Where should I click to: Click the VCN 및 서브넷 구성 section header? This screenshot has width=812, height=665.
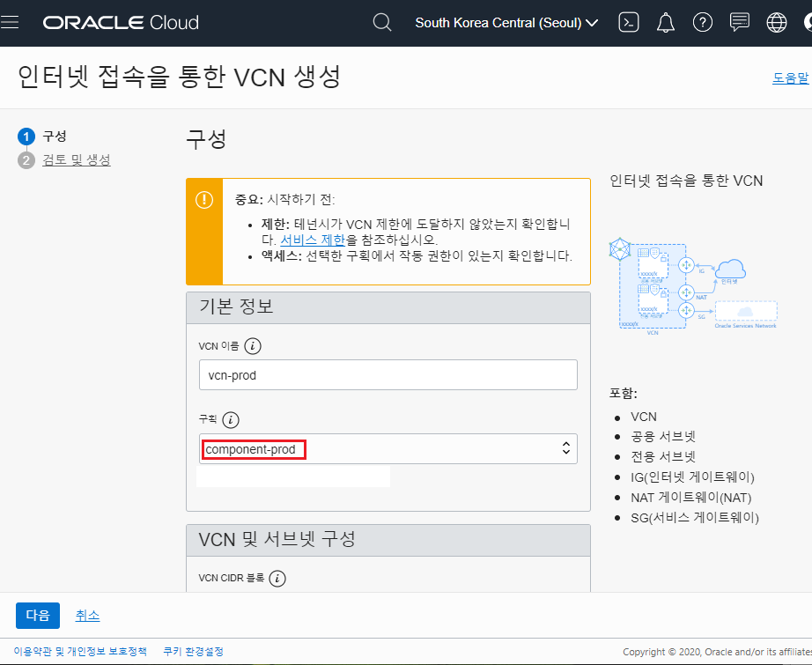388,540
